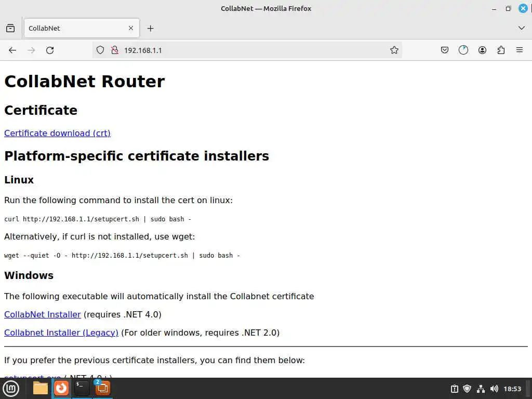Open the update manager tray icon
Viewport: 532px width, 399px height.
click(x=454, y=389)
